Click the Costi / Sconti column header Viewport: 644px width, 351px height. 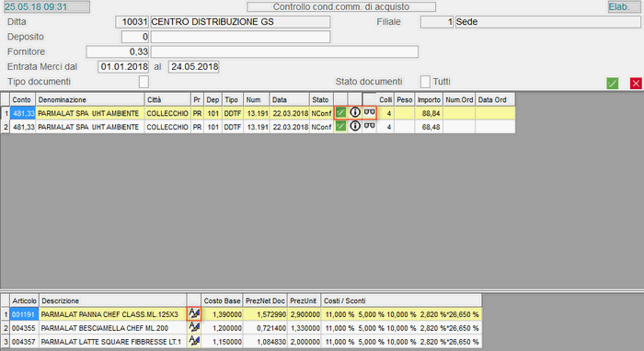click(401, 300)
